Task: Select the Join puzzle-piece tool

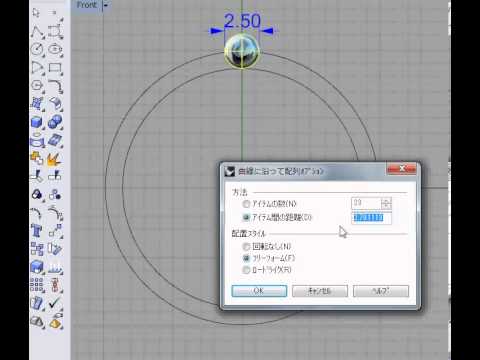Action: click(x=37, y=158)
